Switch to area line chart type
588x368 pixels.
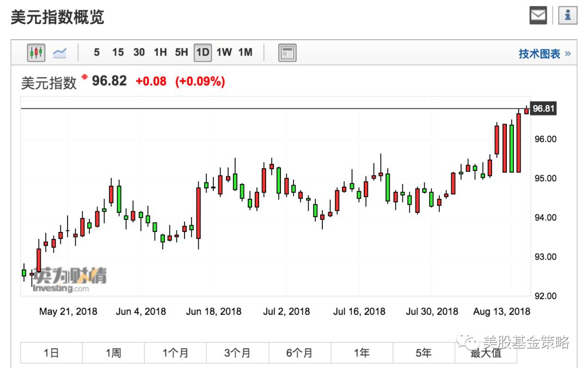(x=59, y=53)
